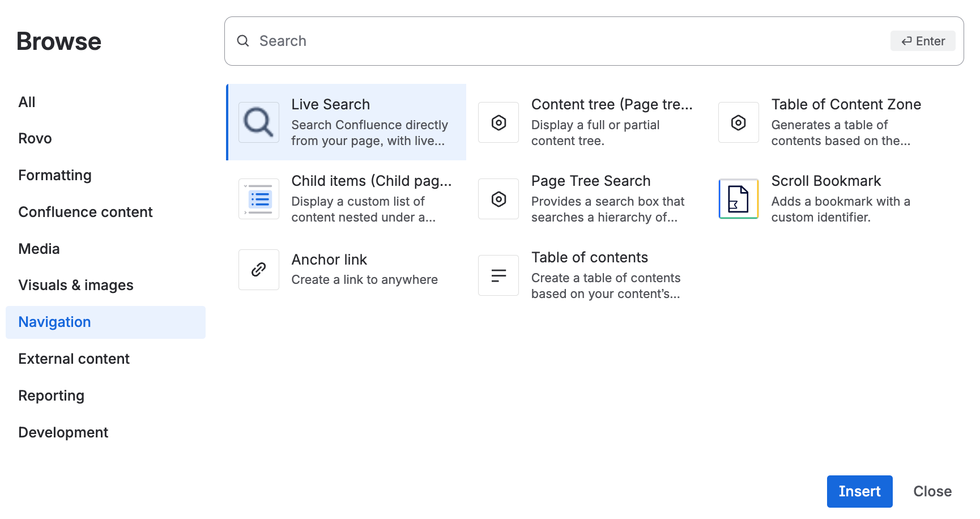Select the Content tree macro icon
This screenshot has width=980, height=519.
click(x=498, y=122)
